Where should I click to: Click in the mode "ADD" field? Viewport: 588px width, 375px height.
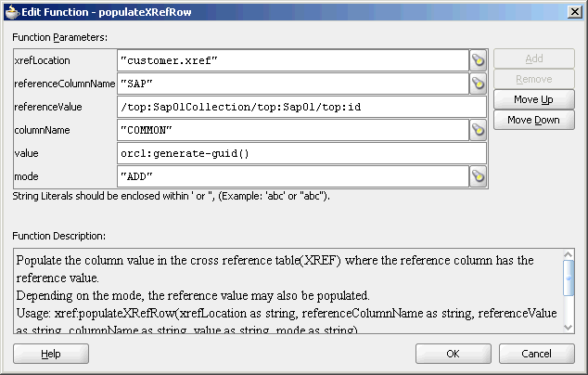293,176
